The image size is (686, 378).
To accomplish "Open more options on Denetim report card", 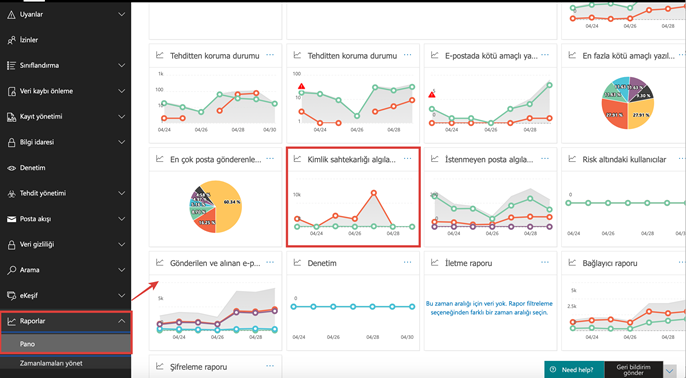I will [x=407, y=262].
